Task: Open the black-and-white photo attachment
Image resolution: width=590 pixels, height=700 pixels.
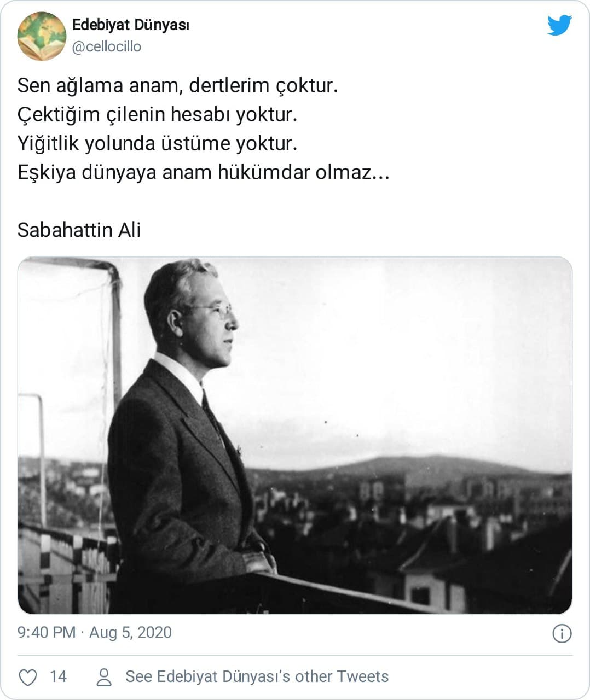Action: coord(295,435)
